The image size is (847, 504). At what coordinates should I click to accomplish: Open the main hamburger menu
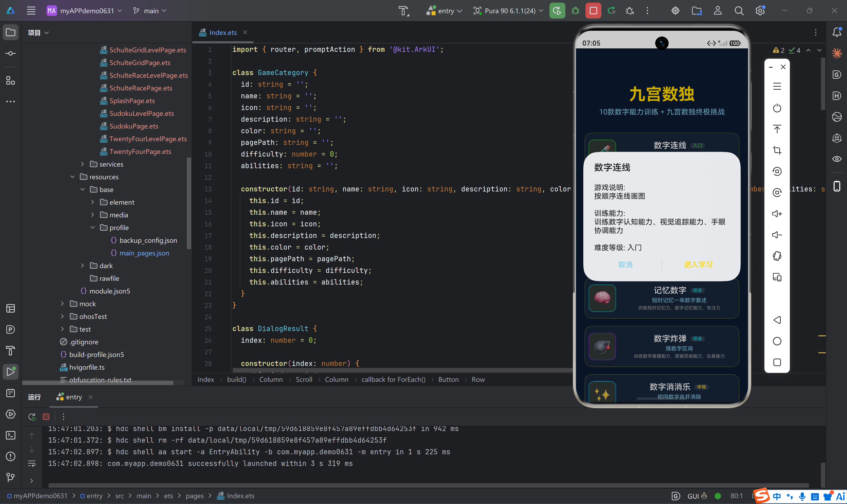31,11
